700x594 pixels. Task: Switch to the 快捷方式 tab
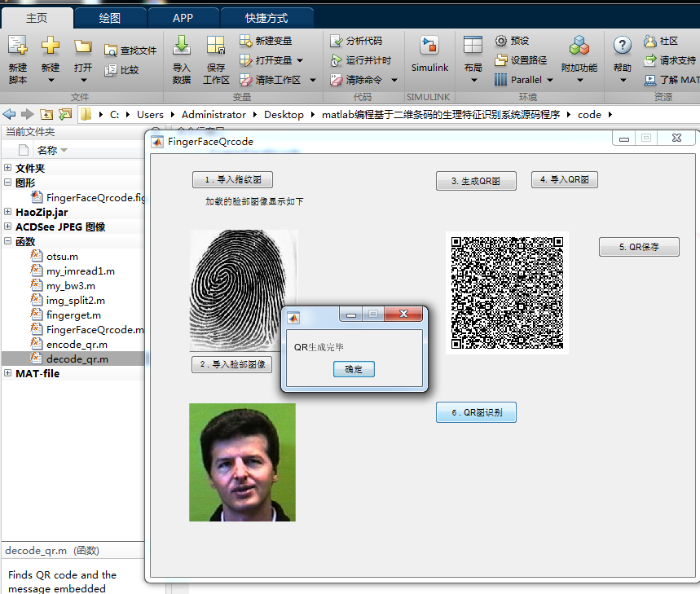[x=266, y=18]
